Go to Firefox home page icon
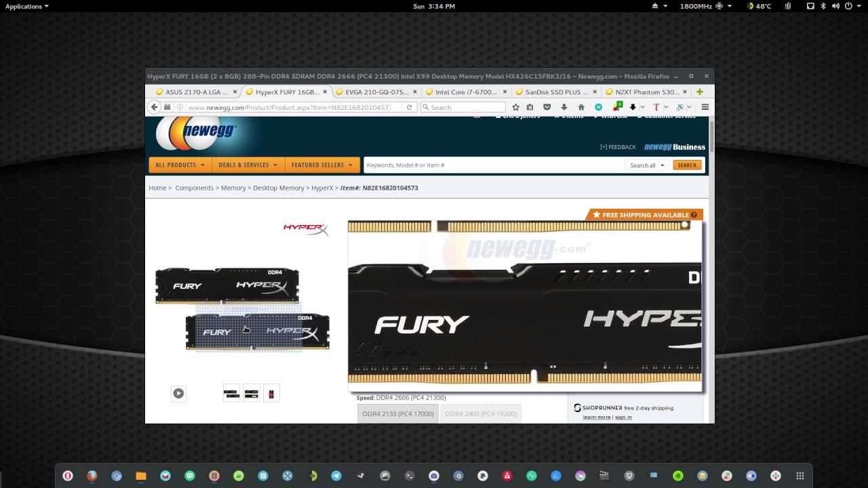Viewport: 868px width, 488px height. [581, 107]
